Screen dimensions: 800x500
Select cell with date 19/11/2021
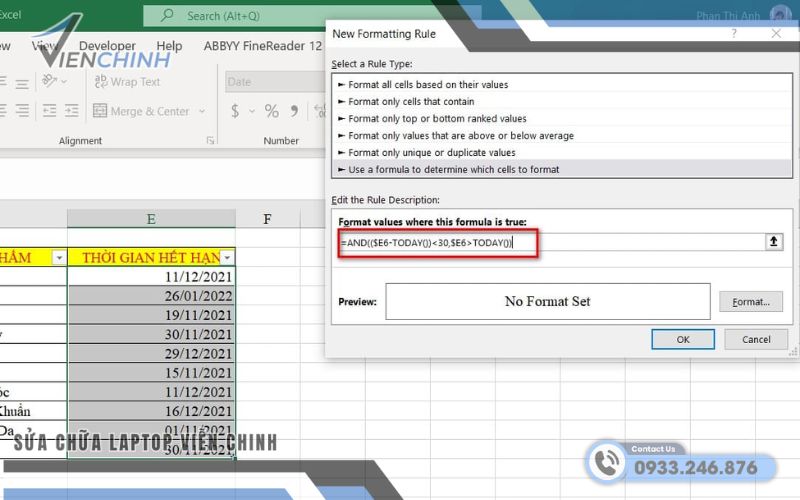click(x=151, y=315)
